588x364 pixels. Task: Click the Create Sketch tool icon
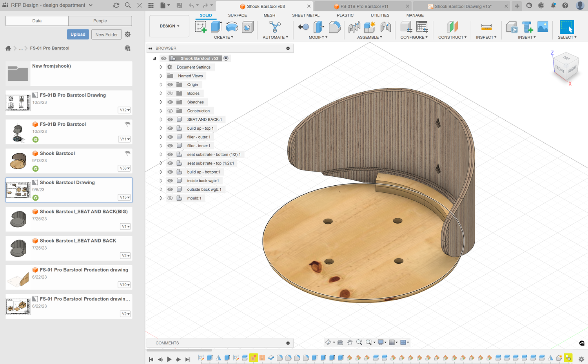tap(201, 27)
